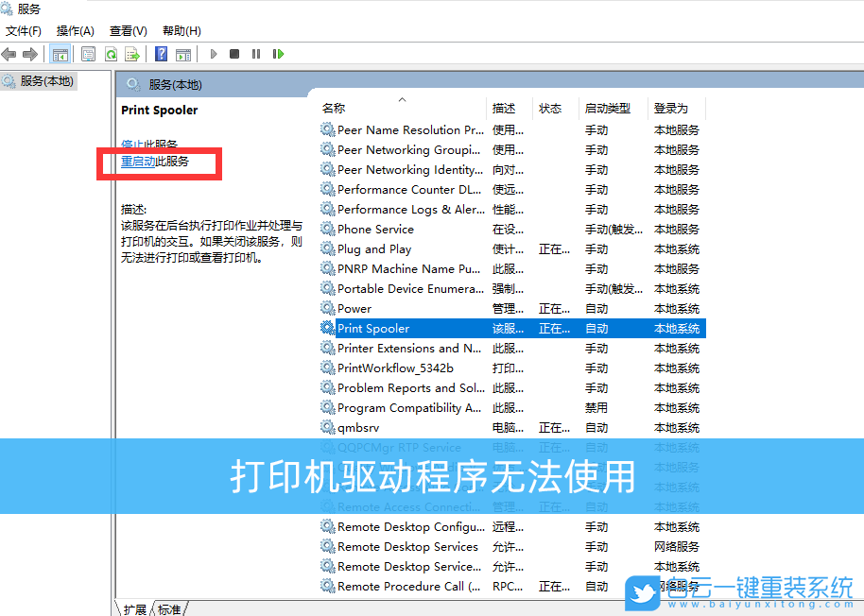This screenshot has width=864, height=616.
Task: Pause the service with the pause icon
Action: tap(256, 54)
